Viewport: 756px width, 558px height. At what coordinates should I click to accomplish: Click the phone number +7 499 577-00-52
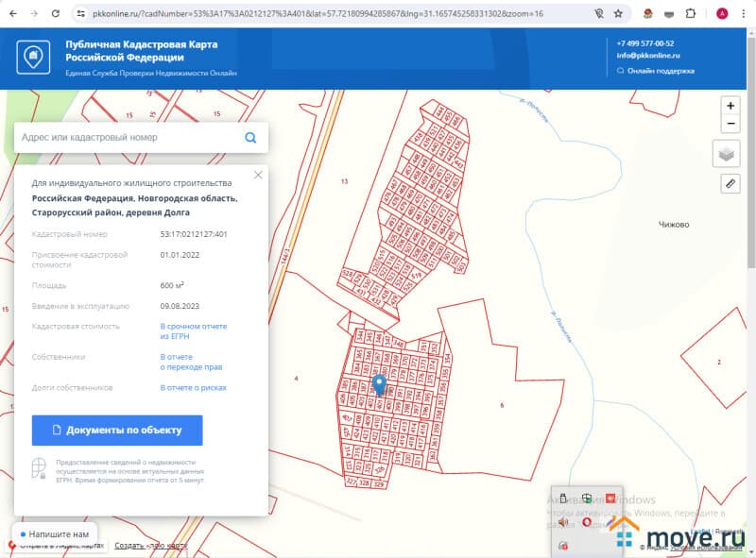coord(645,43)
